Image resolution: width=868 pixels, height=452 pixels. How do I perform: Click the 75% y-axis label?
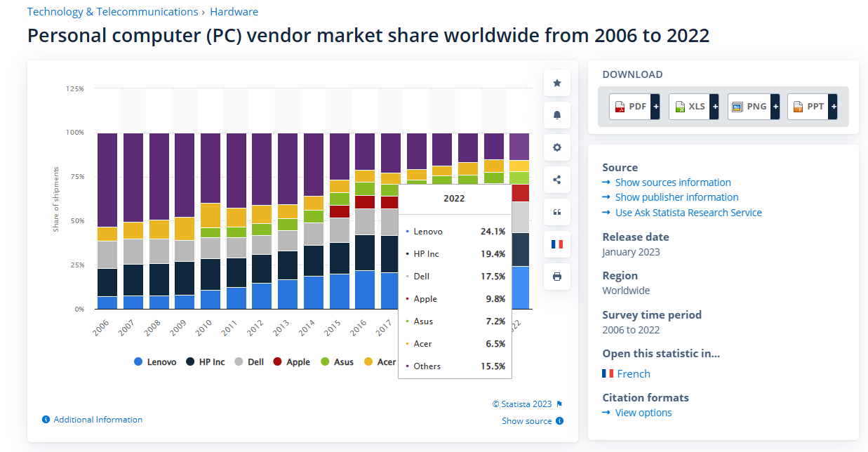coord(76,177)
